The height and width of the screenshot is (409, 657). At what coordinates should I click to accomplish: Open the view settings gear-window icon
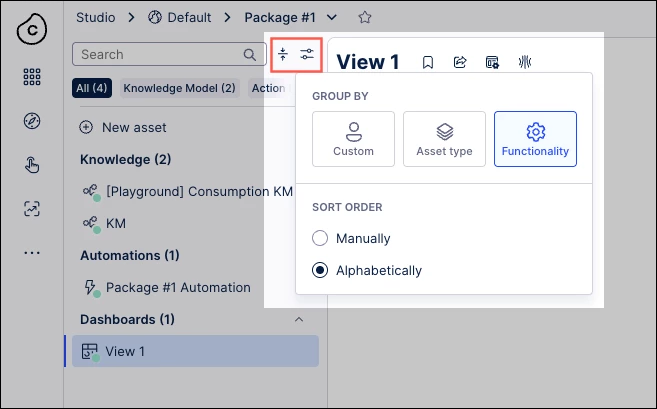(492, 62)
